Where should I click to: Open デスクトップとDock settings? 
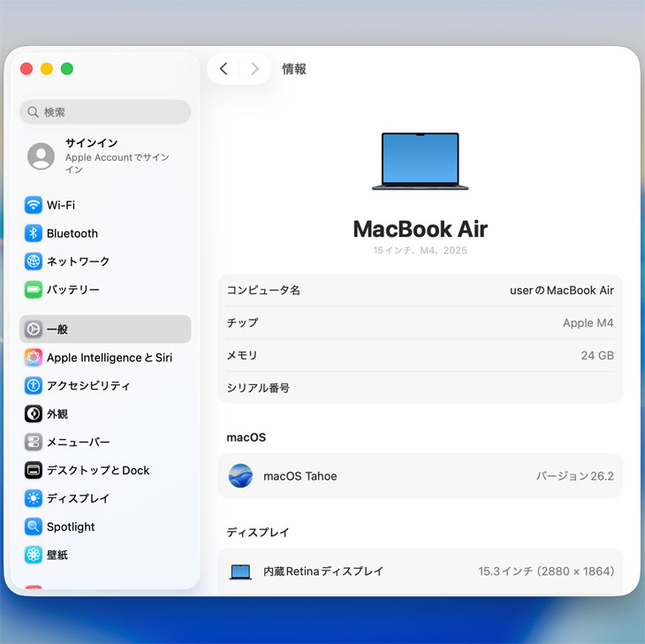tap(97, 470)
